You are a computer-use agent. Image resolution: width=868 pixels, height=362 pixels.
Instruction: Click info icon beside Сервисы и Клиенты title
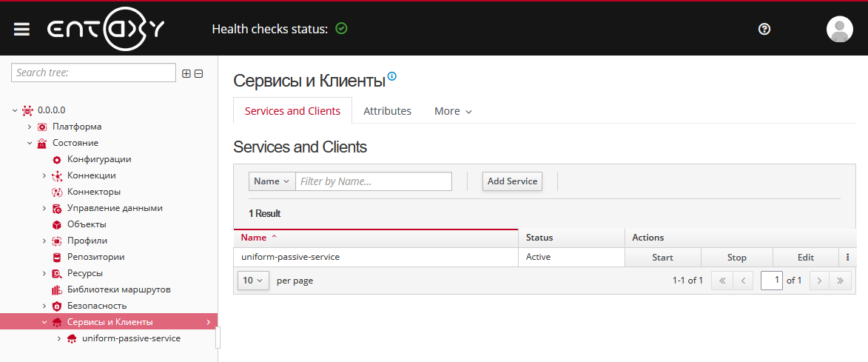tap(392, 76)
